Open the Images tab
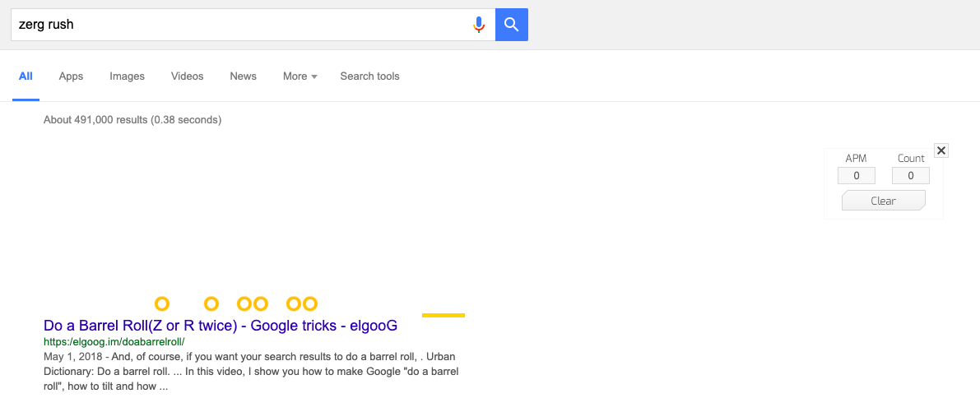 point(127,76)
